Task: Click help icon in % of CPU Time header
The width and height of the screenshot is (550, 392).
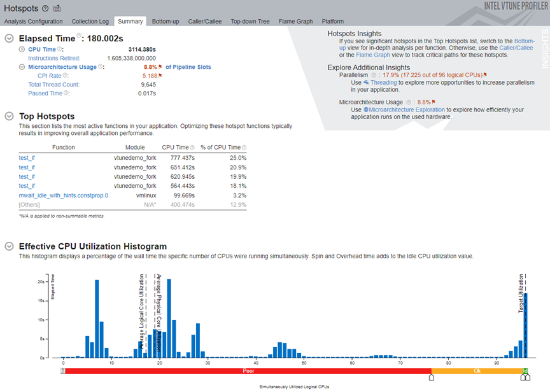Action: click(244, 148)
